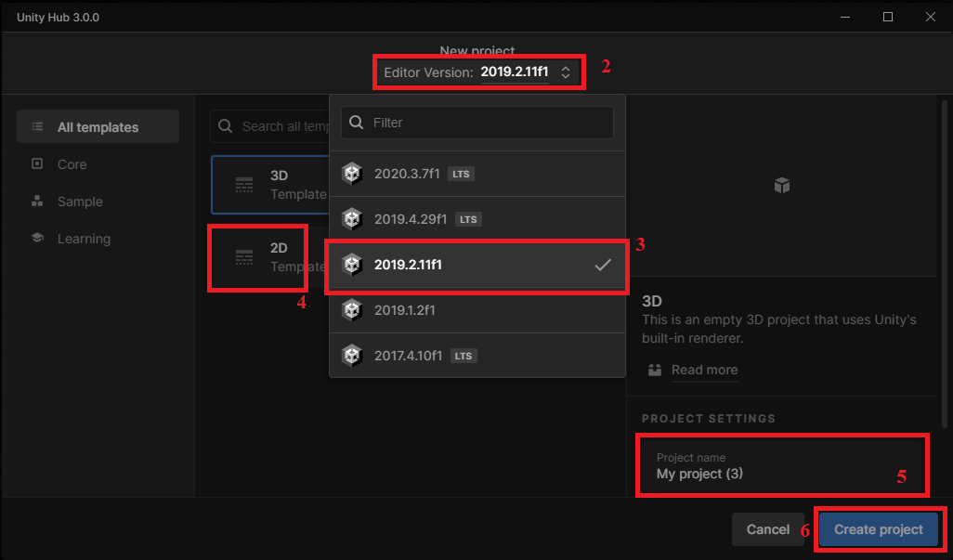
Task: Click Unity logo icon beside 2019.2.11f1
Action: point(352,265)
